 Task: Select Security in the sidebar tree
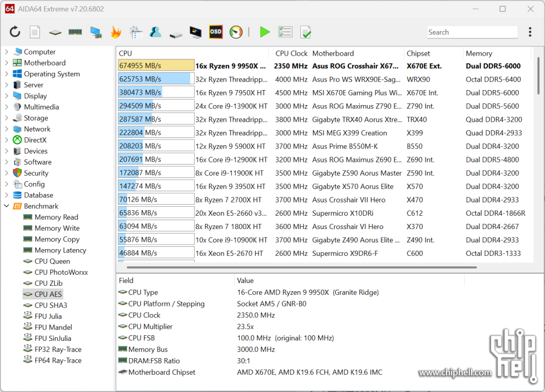tap(36, 173)
